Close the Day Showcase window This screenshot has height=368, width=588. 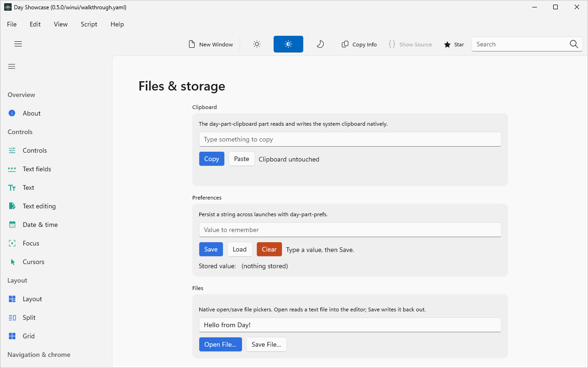click(577, 7)
